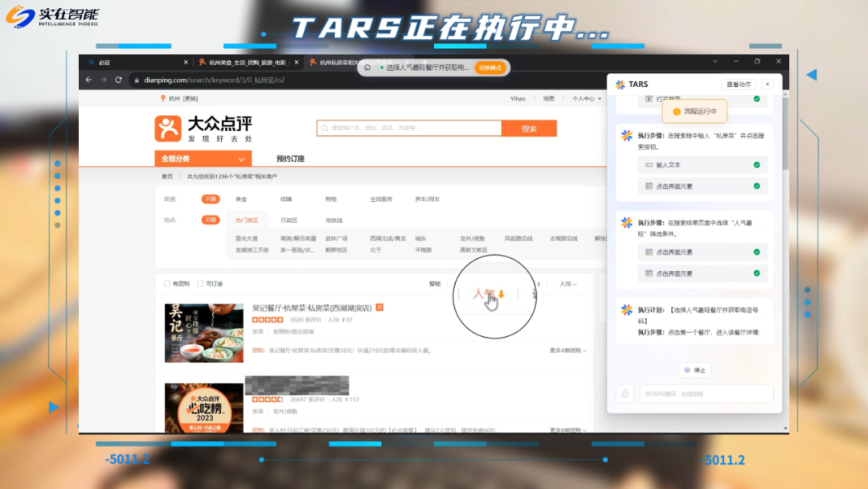Image resolution: width=868 pixels, height=489 pixels.
Task: Close the 必应 browser tab
Action: [x=186, y=63]
